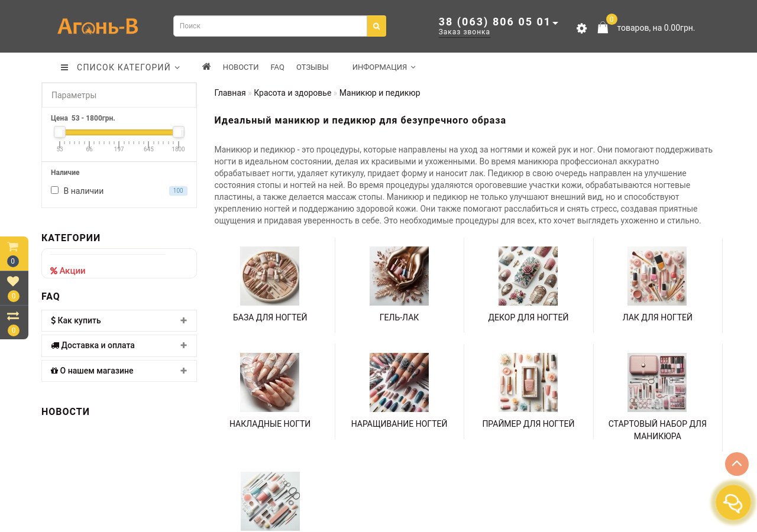This screenshot has width=757, height=532.
Task: Open the "Отзывы" menu item
Action: [x=312, y=67]
